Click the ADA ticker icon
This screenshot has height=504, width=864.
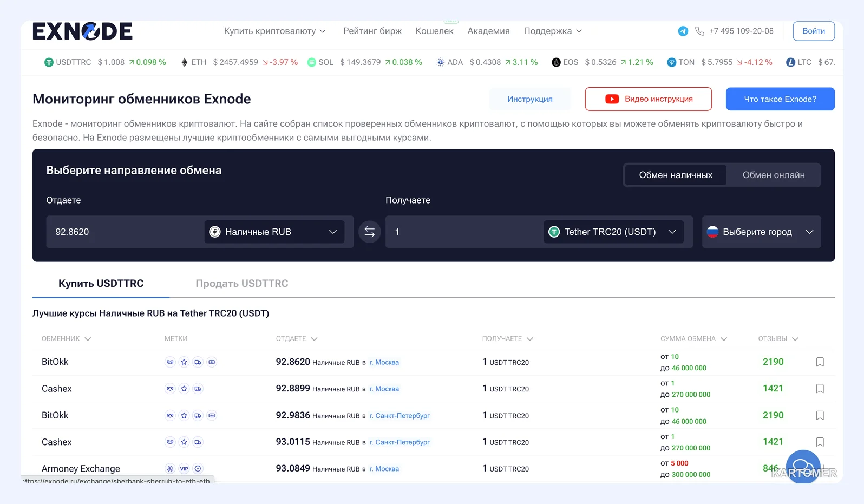click(441, 62)
